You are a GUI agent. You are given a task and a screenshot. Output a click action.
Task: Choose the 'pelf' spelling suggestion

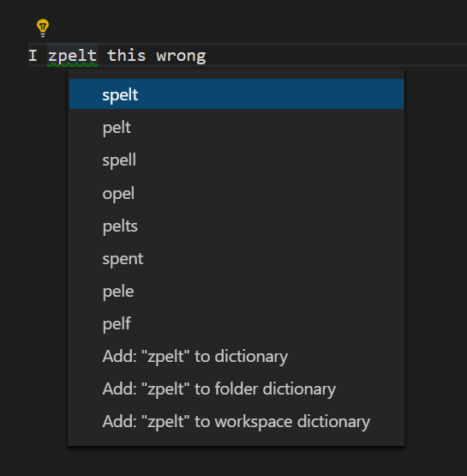tap(236, 323)
